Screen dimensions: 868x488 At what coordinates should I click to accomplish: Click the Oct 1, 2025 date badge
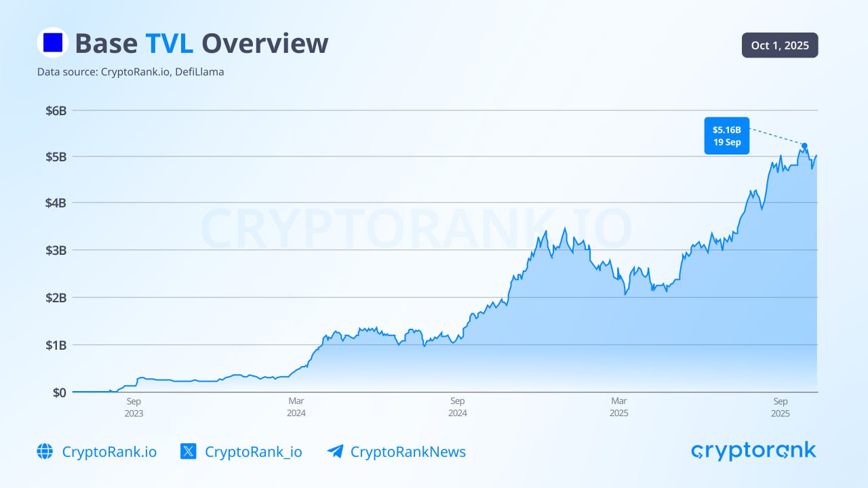pyautogui.click(x=780, y=45)
